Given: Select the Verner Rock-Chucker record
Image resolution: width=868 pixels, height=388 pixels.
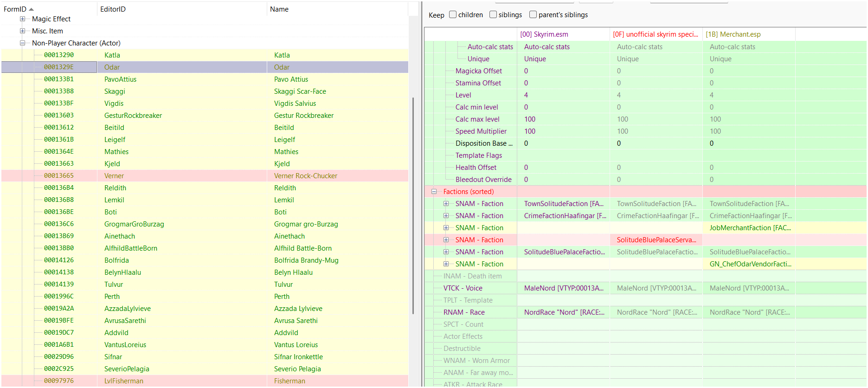Looking at the screenshot, I should point(205,176).
